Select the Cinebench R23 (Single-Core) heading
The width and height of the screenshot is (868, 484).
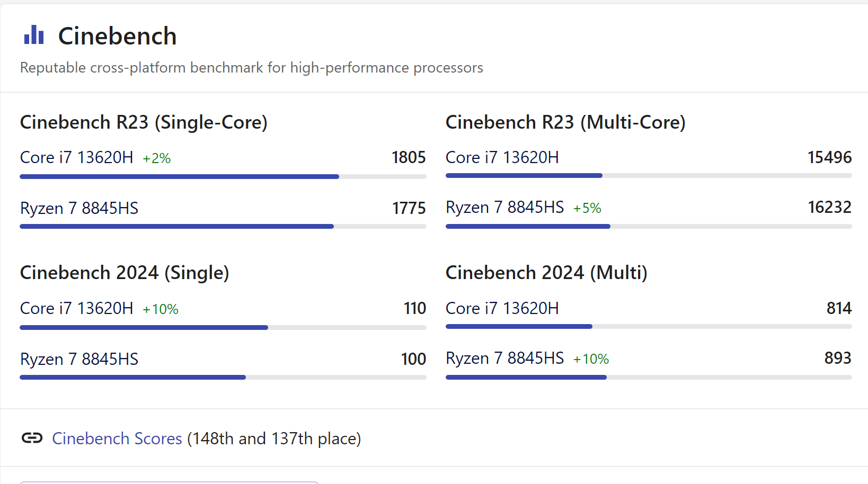click(x=144, y=122)
